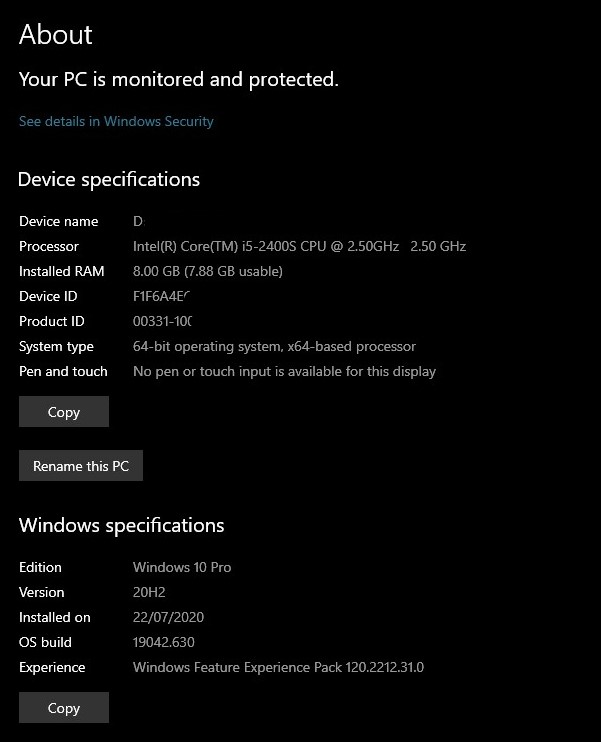Click the Product ID value

(x=161, y=321)
